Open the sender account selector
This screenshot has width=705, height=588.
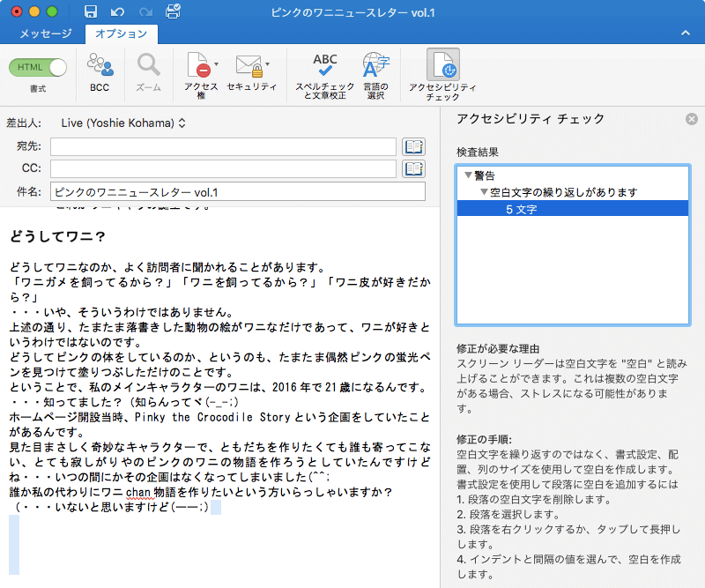(123, 123)
